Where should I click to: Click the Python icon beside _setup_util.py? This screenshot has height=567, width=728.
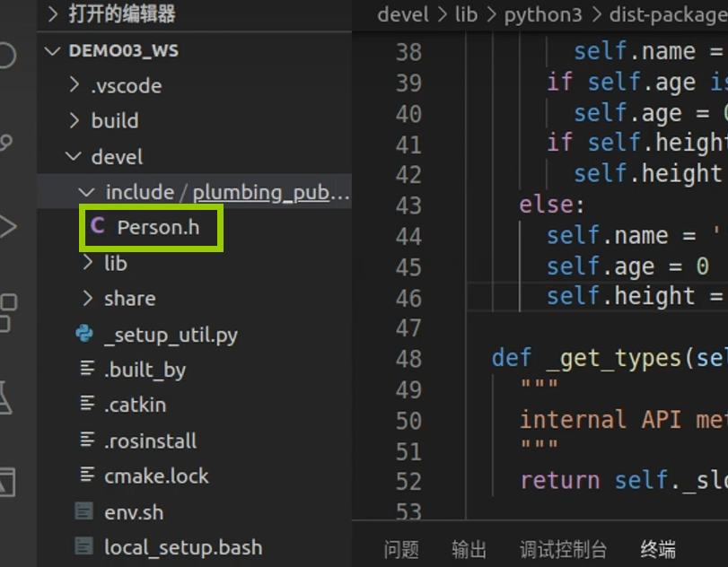(x=85, y=335)
